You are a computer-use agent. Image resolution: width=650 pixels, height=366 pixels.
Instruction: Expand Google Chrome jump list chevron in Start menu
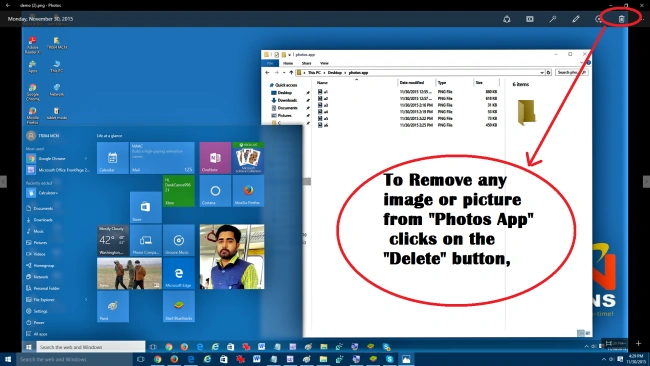click(86, 158)
